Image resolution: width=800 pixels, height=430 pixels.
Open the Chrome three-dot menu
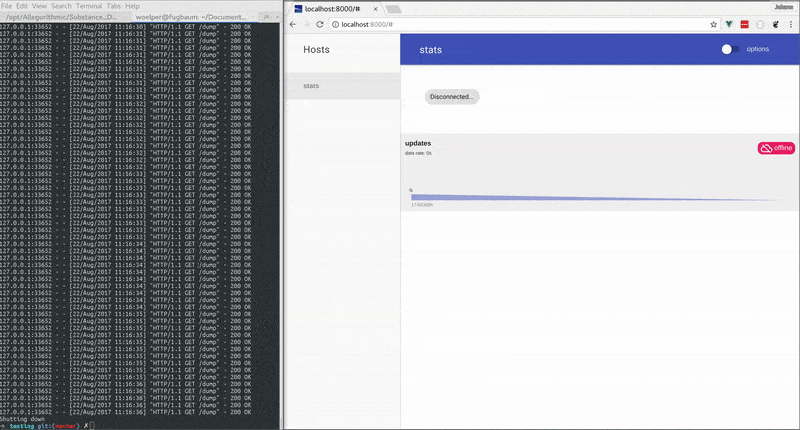point(791,24)
